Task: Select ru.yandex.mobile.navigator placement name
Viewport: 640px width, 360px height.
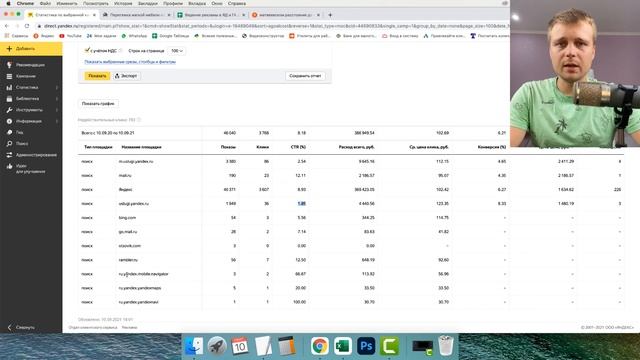Action: click(143, 274)
